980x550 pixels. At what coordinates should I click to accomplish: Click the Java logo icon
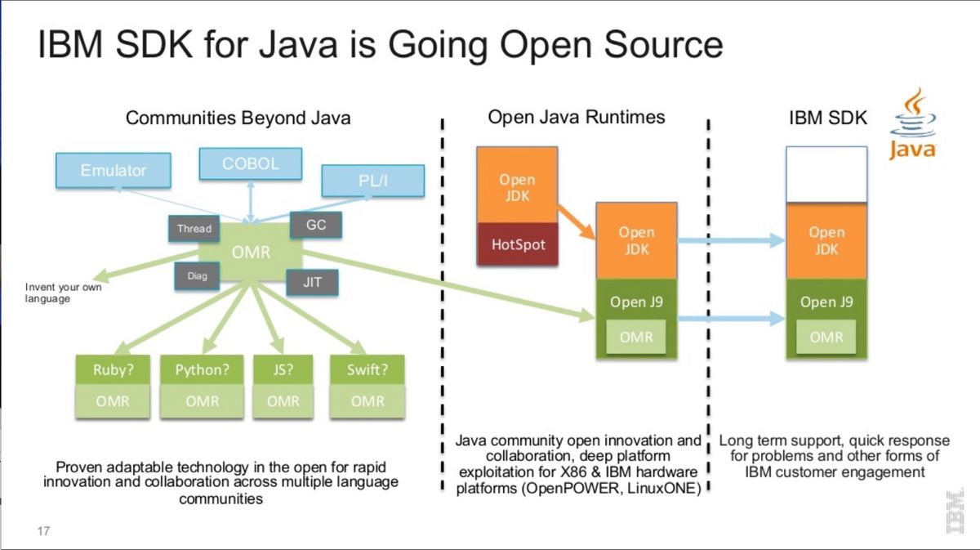pyautogui.click(x=912, y=123)
